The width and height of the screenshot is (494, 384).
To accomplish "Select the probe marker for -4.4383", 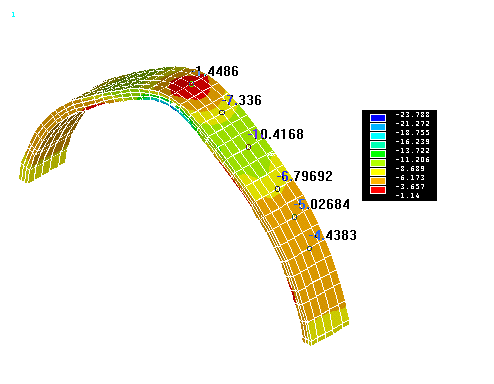I will 309,248.
